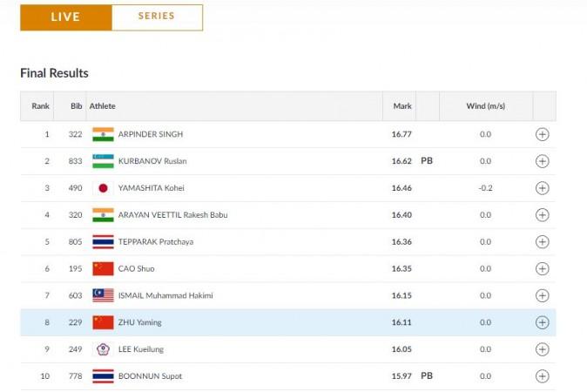Image resolution: width=587 pixels, height=392 pixels.
Task: Click Uzbekistan flag beside KURBANOV Ruslan
Action: coord(103,161)
